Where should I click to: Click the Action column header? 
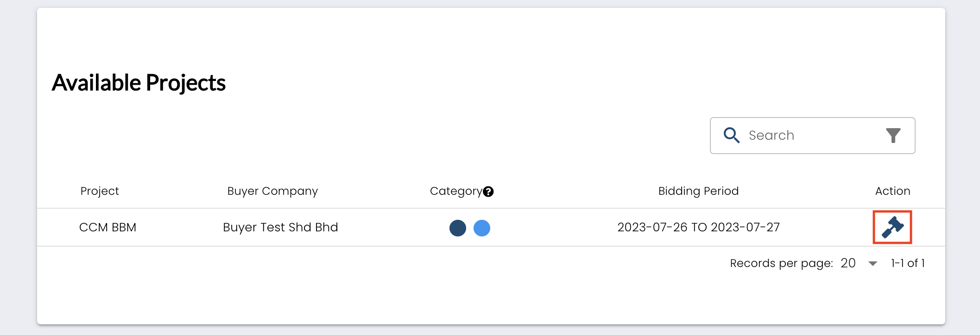coord(892,191)
